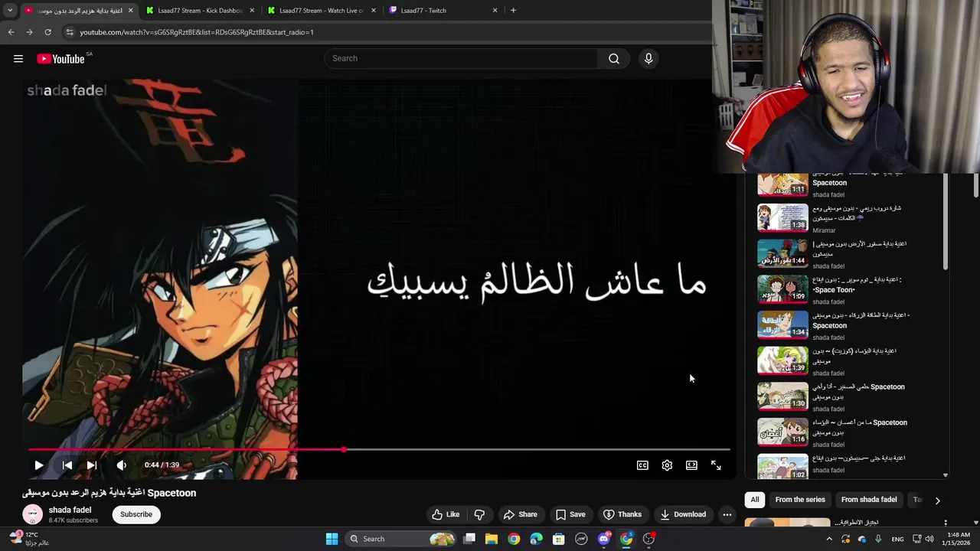Click the playlist panel scrollbar thumb

pyautogui.click(x=946, y=222)
